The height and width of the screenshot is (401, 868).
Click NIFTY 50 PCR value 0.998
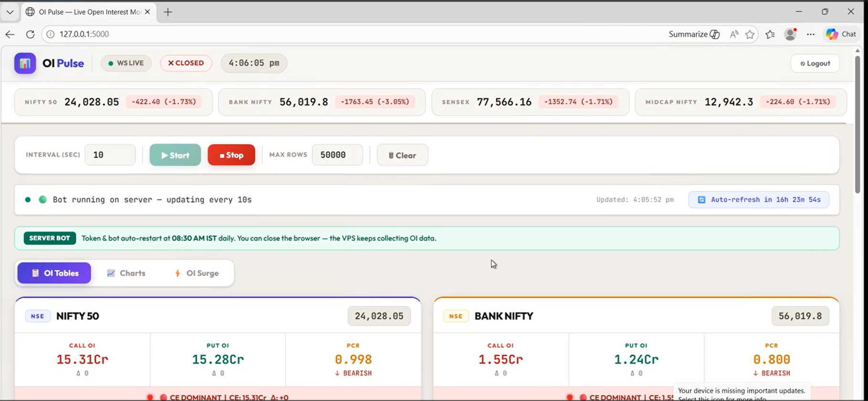click(353, 359)
